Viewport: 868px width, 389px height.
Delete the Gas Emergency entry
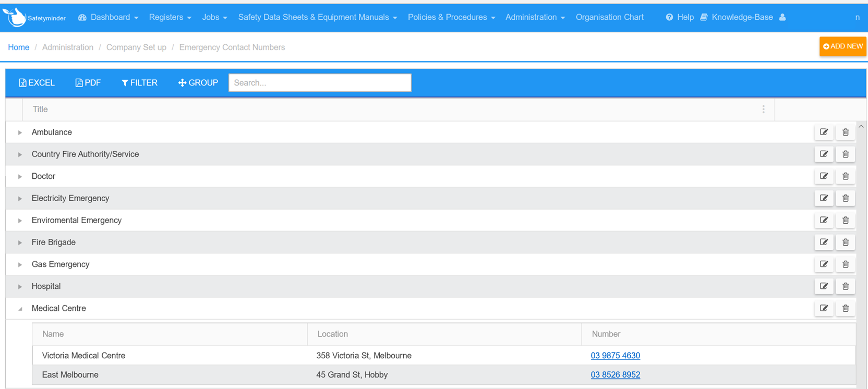pos(846,264)
